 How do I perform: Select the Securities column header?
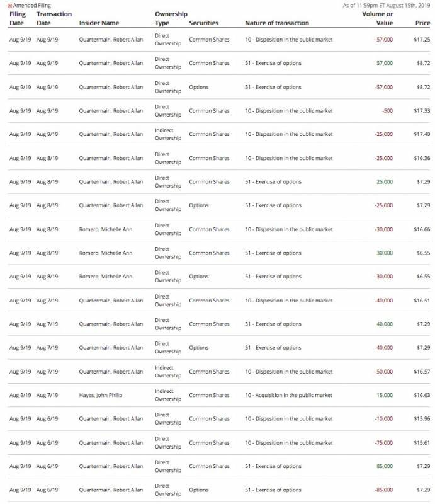tap(203, 23)
